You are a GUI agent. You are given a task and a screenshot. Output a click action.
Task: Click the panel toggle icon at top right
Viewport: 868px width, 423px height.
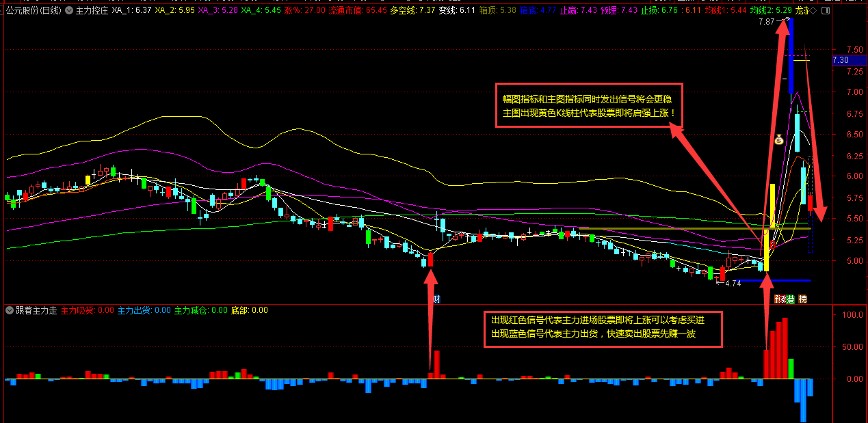[x=826, y=11]
